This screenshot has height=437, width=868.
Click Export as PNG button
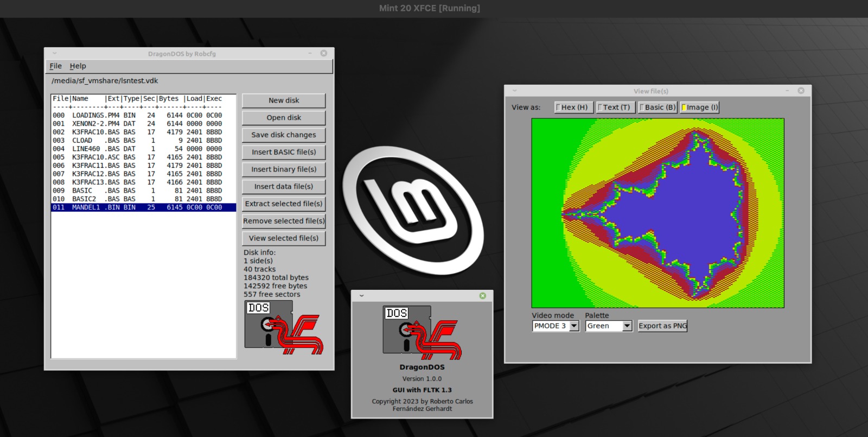click(662, 326)
